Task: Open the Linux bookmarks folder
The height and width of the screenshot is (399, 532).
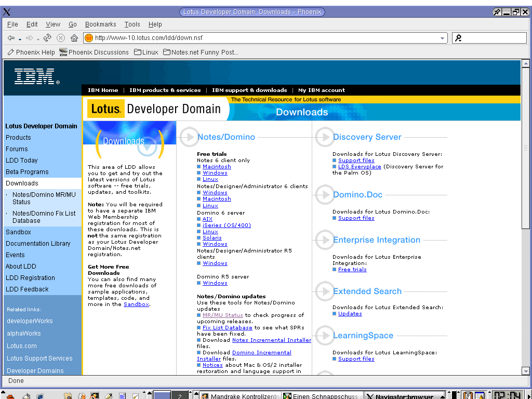Action: pyautogui.click(x=146, y=52)
